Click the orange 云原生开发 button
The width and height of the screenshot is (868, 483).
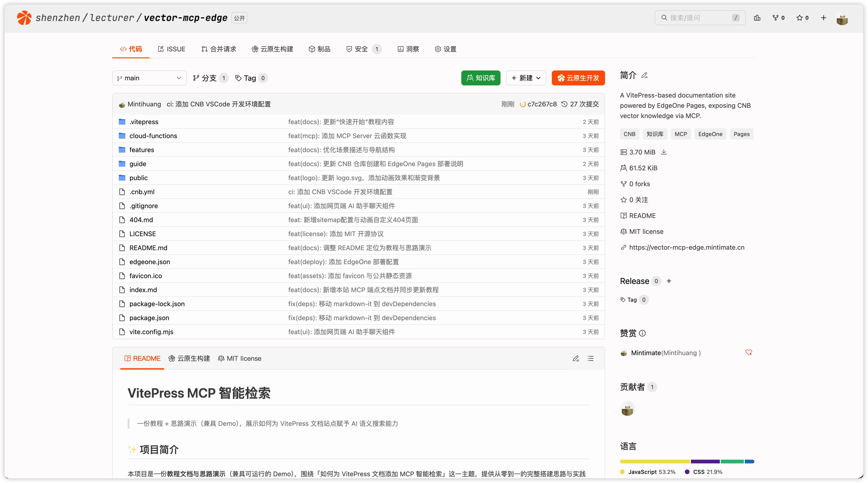578,78
